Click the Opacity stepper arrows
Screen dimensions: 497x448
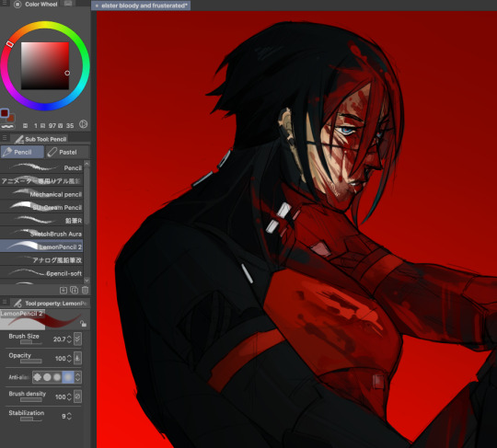tap(69, 359)
